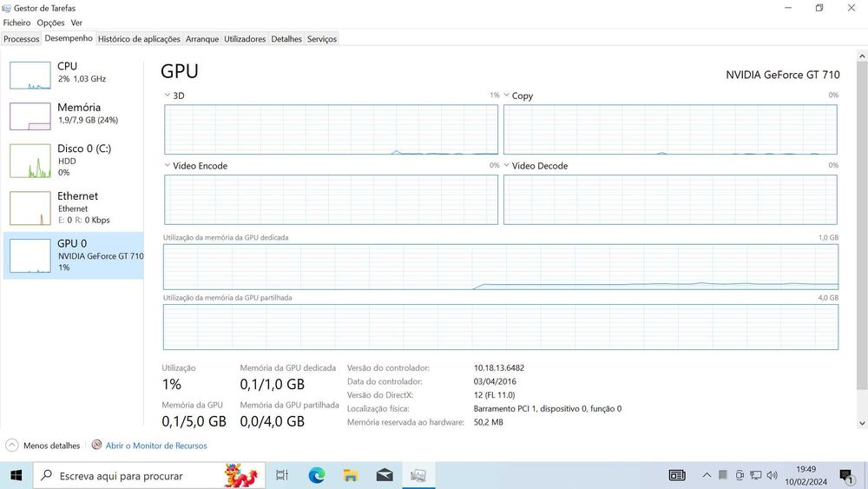868x489 pixels.
Task: Click the Menos detalhes collapse arrow
Action: click(x=11, y=446)
